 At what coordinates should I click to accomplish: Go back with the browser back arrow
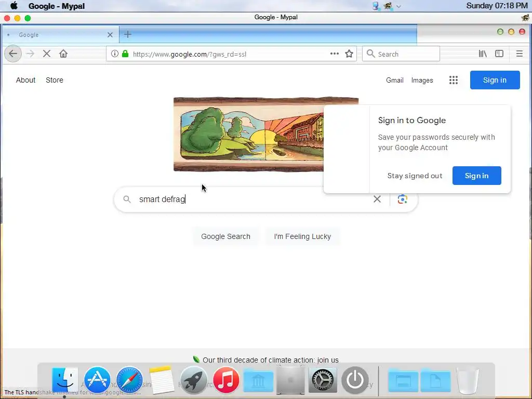pyautogui.click(x=13, y=54)
